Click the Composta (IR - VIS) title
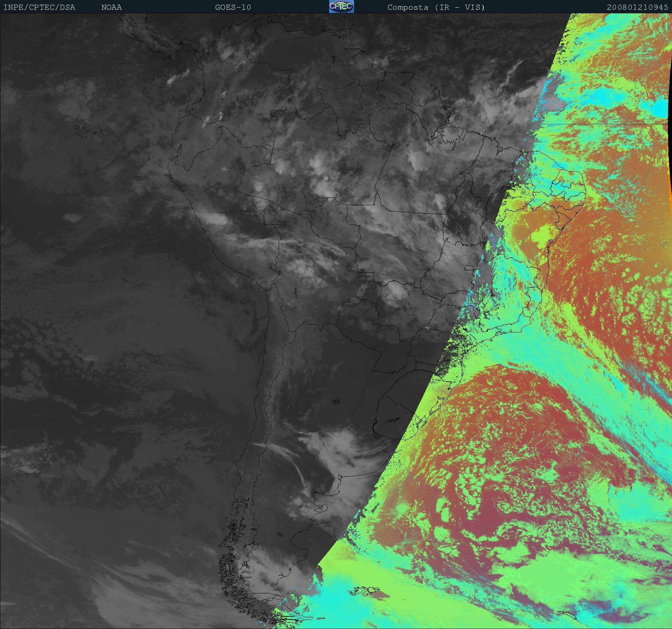 (436, 7)
